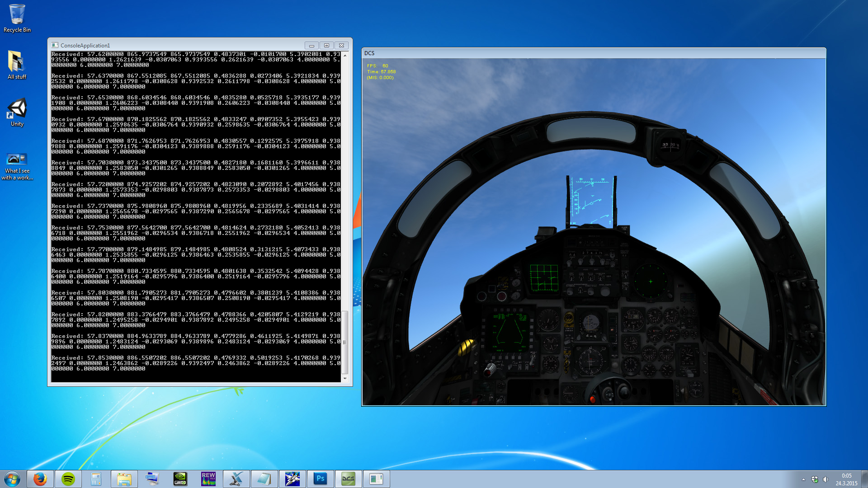Image resolution: width=868 pixels, height=488 pixels.
Task: Launch Calculator from the taskbar
Action: point(96,479)
